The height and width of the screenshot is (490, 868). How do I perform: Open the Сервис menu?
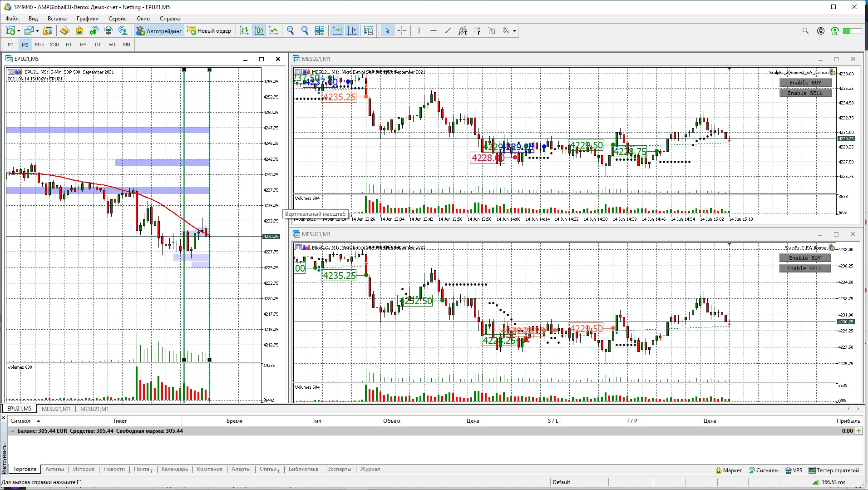tap(117, 19)
